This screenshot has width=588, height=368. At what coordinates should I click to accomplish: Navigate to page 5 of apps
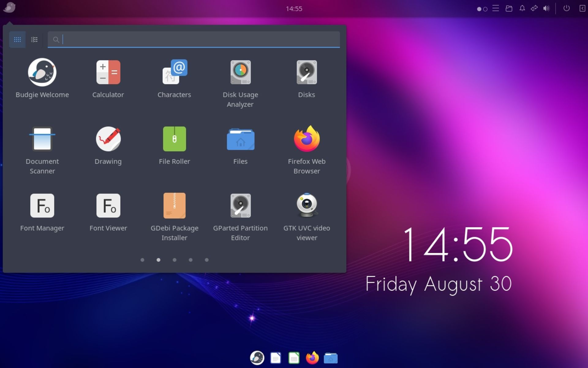[x=207, y=259]
